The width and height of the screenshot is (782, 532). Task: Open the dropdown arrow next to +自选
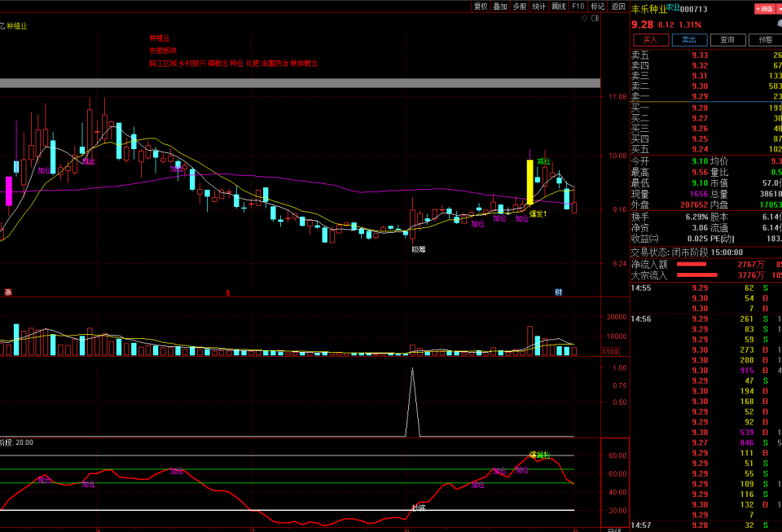[x=780, y=9]
